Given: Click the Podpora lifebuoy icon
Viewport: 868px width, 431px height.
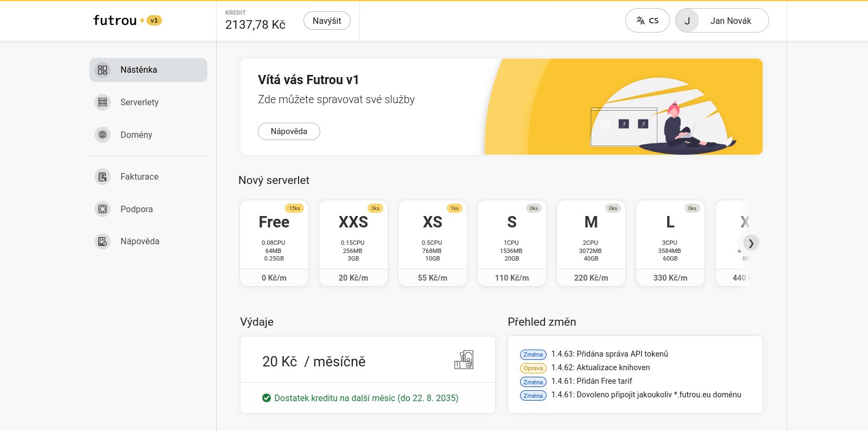Looking at the screenshot, I should click(x=103, y=209).
